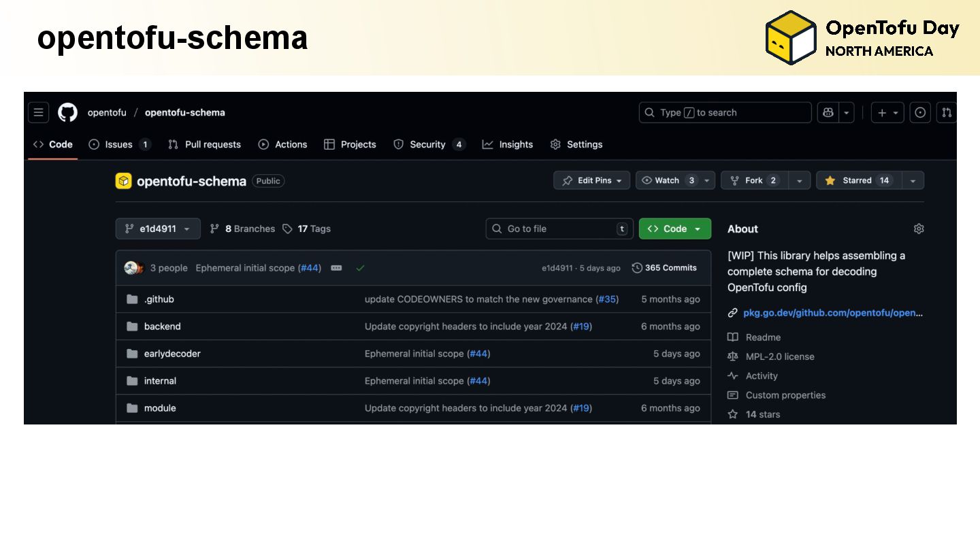
Task: Click the Public visibility badge
Action: tap(268, 181)
